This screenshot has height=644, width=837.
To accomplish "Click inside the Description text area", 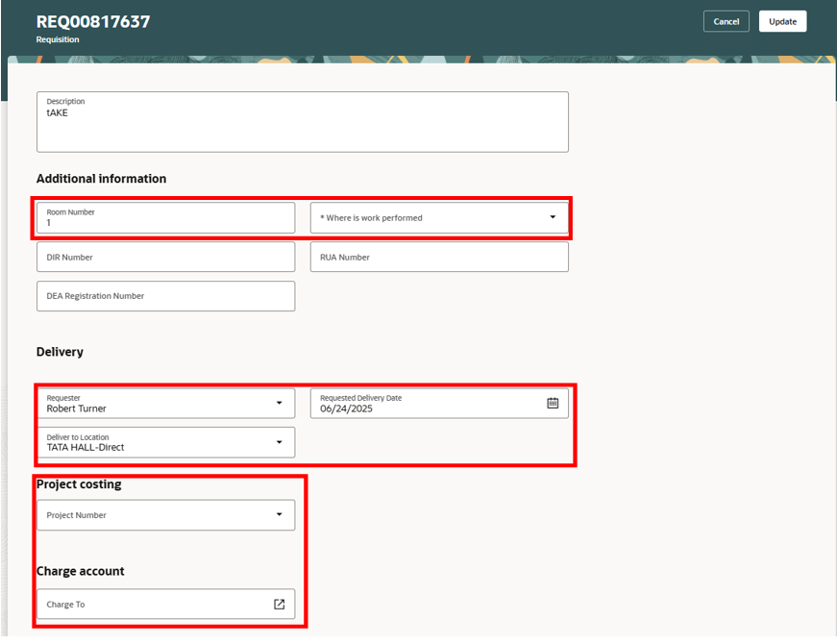I will click(x=302, y=122).
